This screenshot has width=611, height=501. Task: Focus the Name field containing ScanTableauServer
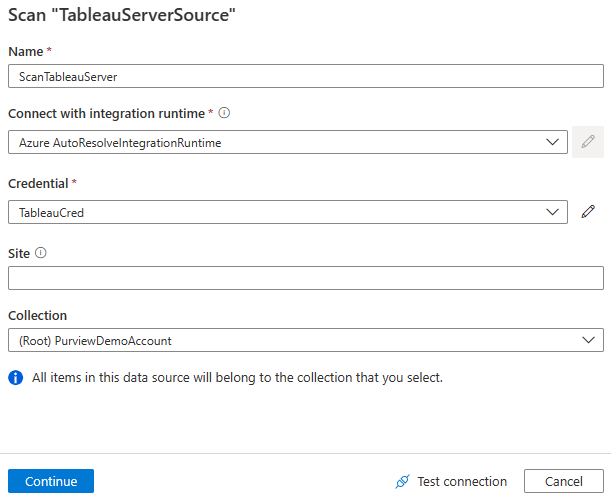pyautogui.click(x=305, y=76)
